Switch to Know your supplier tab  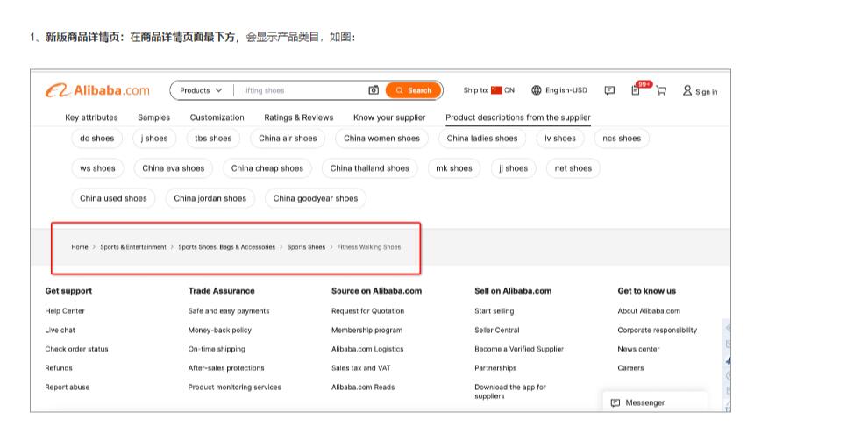tap(389, 117)
